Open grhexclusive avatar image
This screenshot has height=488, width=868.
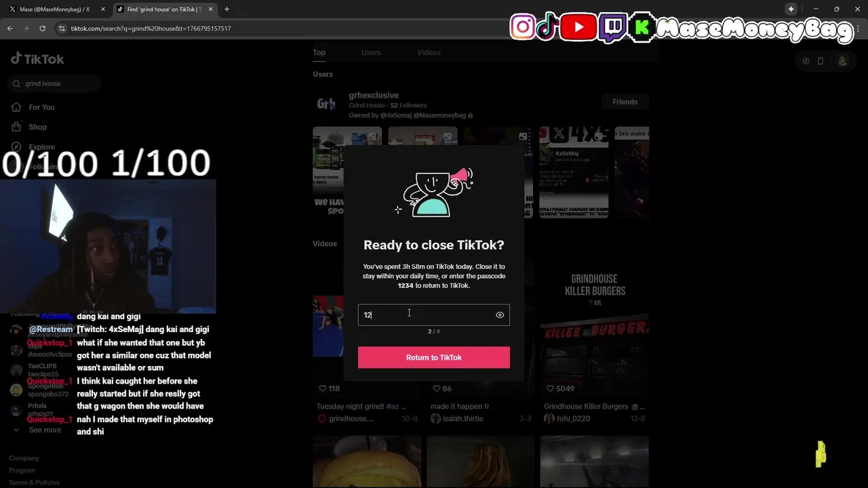tap(326, 104)
